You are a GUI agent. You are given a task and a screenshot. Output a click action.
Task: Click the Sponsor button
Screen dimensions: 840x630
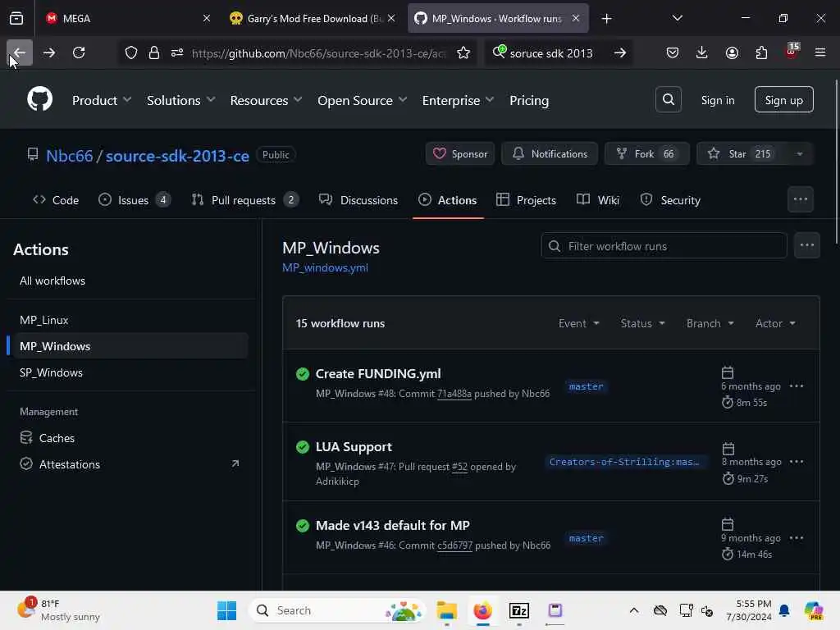click(x=460, y=154)
